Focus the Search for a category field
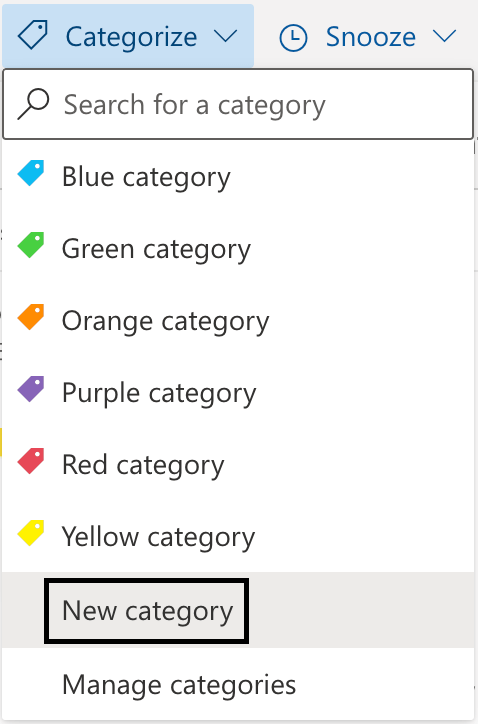Screen dimensions: 478x724 click(238, 104)
